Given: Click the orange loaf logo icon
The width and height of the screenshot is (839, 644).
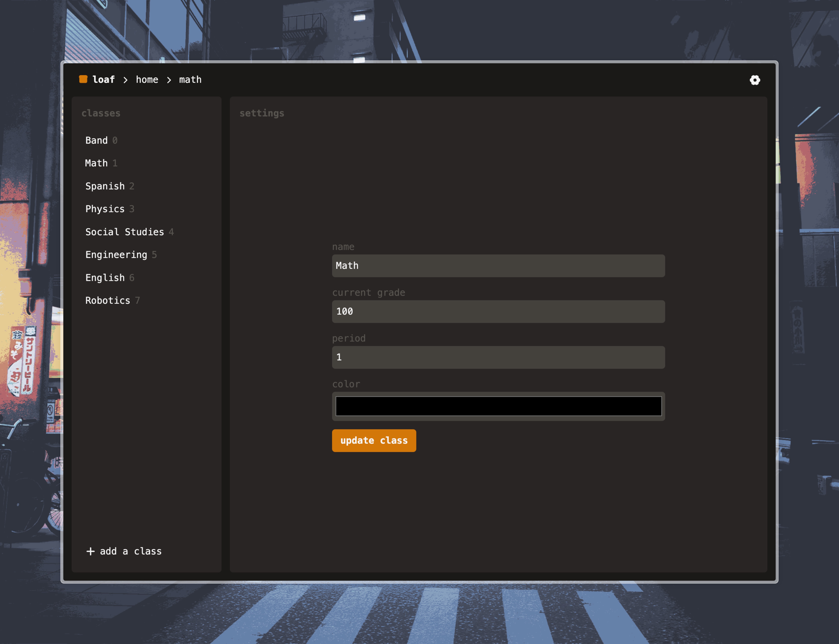Looking at the screenshot, I should (x=83, y=79).
